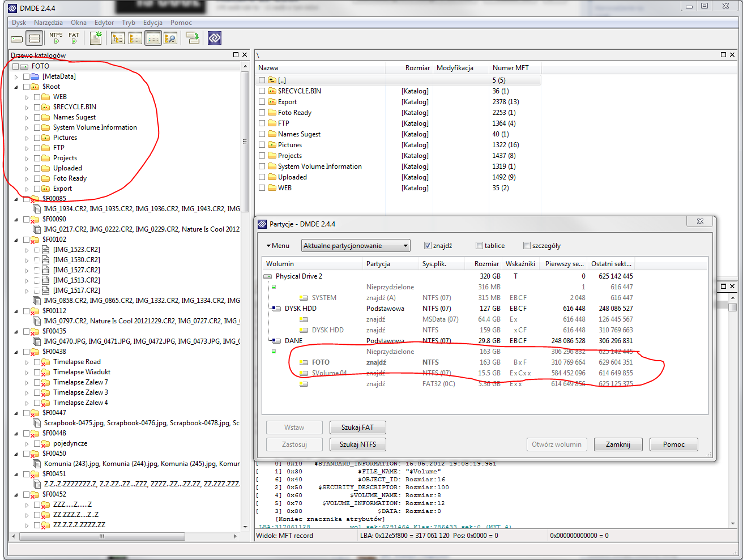Start FAT search from the toolbar
Viewport: 743px width, 560px height.
pyautogui.click(x=74, y=39)
